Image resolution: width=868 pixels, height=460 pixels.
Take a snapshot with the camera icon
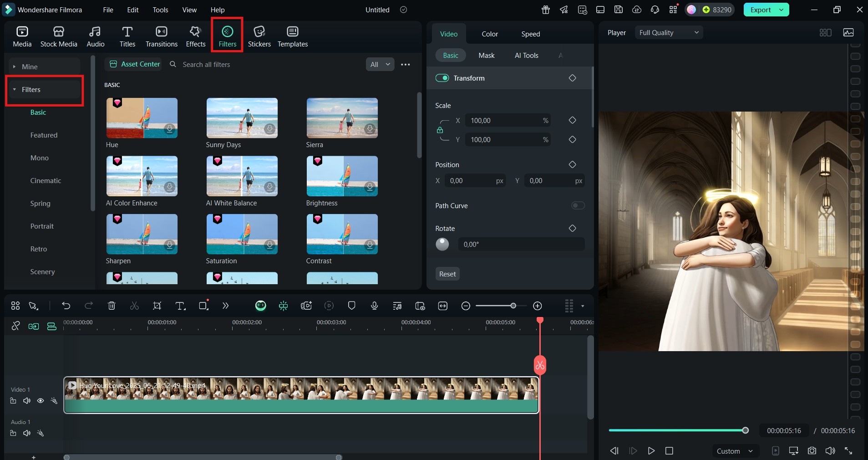tap(812, 450)
